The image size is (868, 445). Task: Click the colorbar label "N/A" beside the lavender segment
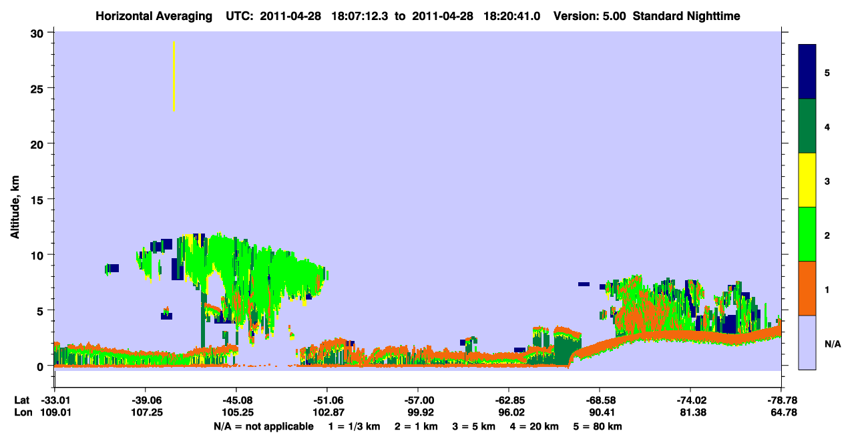833,344
